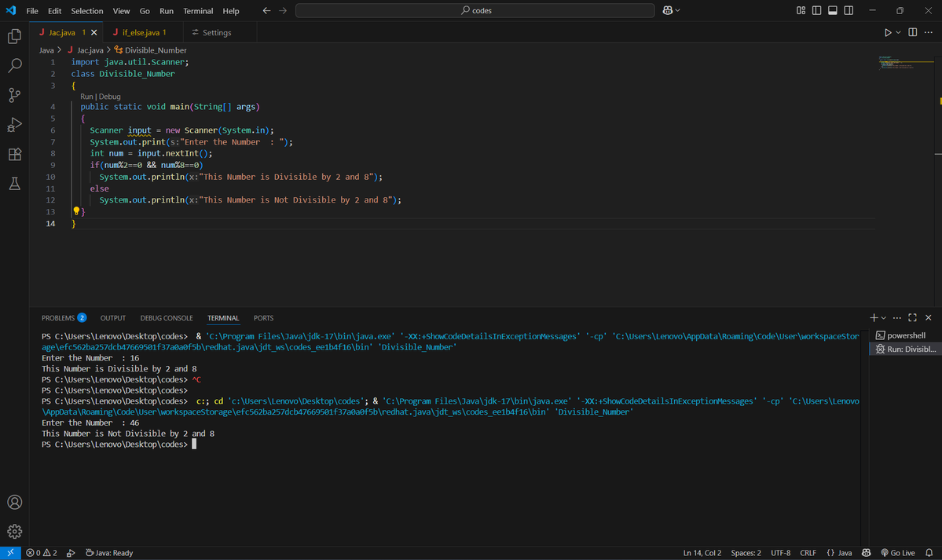Screen dimensions: 942x560
Task: Open the Copilot chat icon in title bar
Action: tap(667, 10)
